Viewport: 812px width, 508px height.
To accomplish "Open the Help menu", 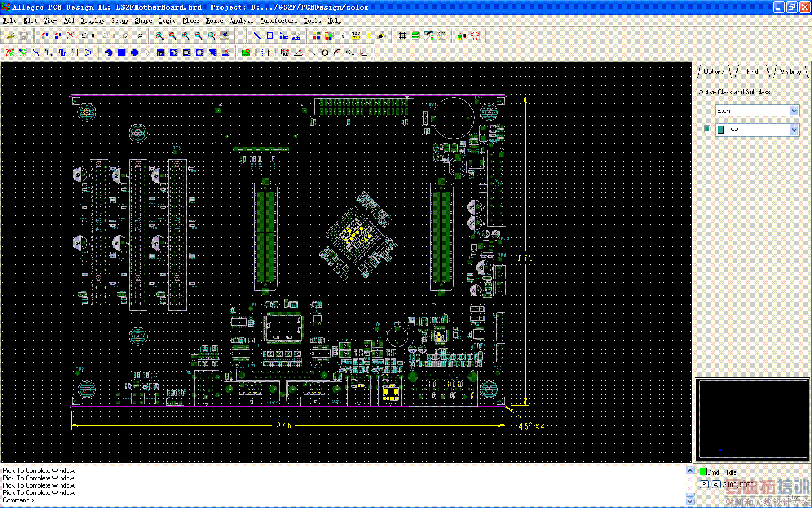I will pos(335,20).
